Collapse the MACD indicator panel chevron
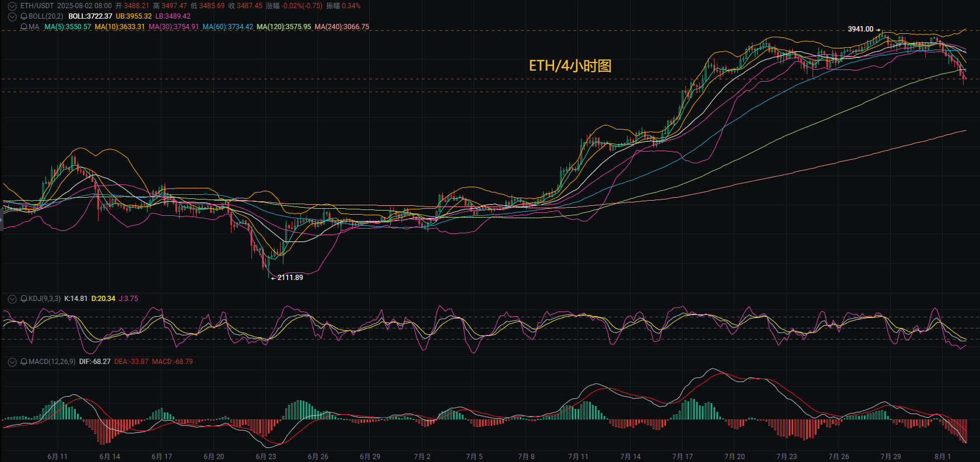The height and width of the screenshot is (462, 980). click(12, 362)
